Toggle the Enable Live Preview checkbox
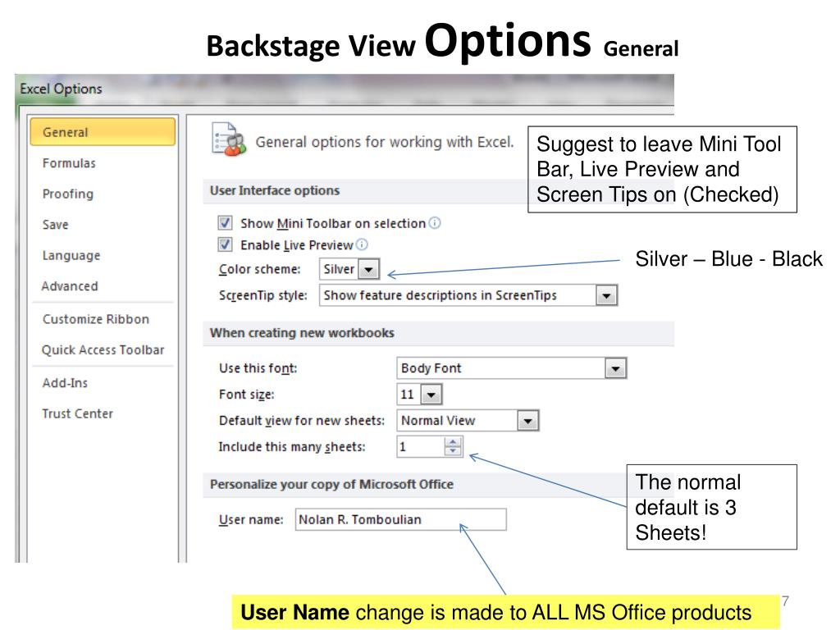 click(225, 244)
